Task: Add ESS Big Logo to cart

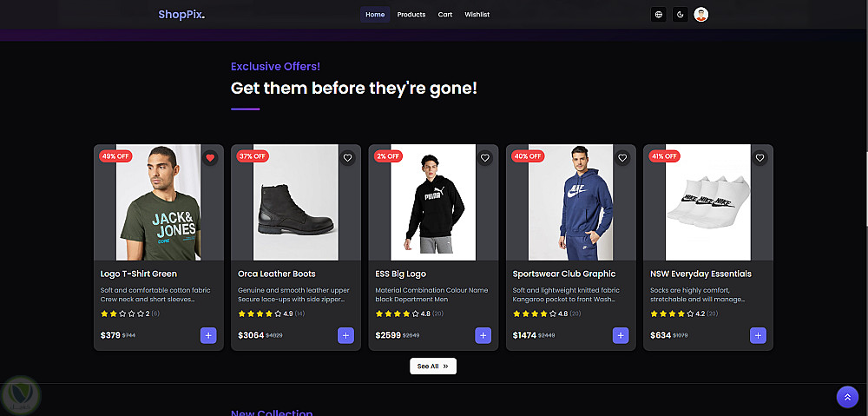Action: (483, 335)
